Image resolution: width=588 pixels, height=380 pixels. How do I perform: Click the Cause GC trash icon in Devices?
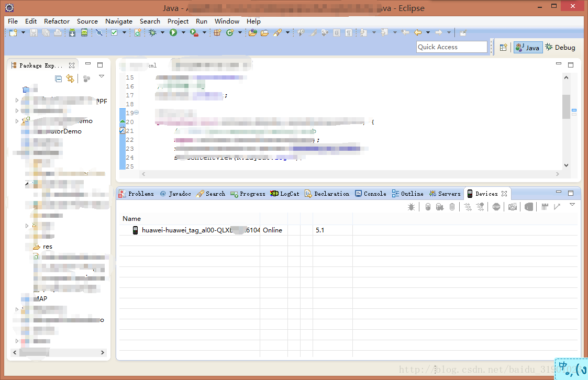[x=452, y=207]
